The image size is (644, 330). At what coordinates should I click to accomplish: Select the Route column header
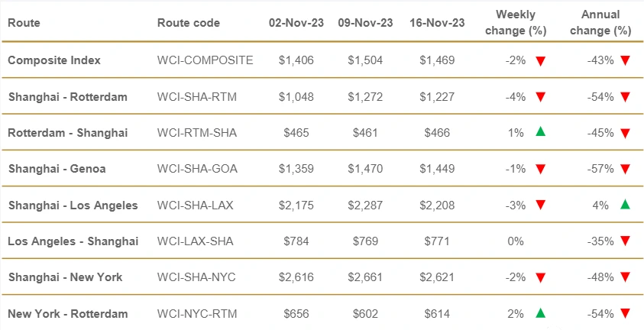(24, 23)
